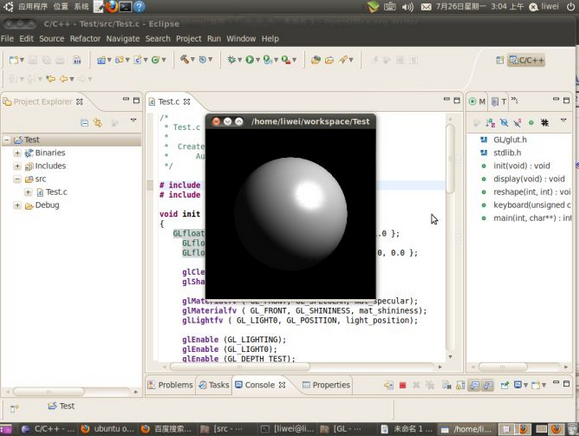This screenshot has height=436, width=579.
Task: Click the Build hammer icon in toolbar
Action: click(184, 59)
